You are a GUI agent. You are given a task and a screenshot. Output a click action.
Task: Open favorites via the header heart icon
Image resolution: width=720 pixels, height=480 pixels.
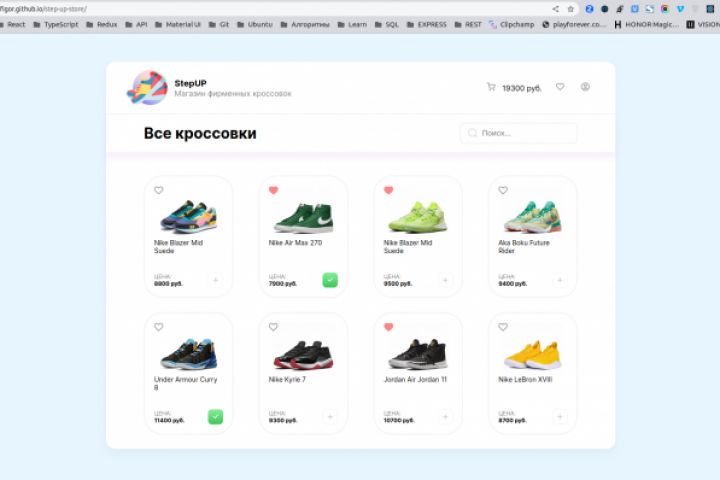tap(560, 86)
